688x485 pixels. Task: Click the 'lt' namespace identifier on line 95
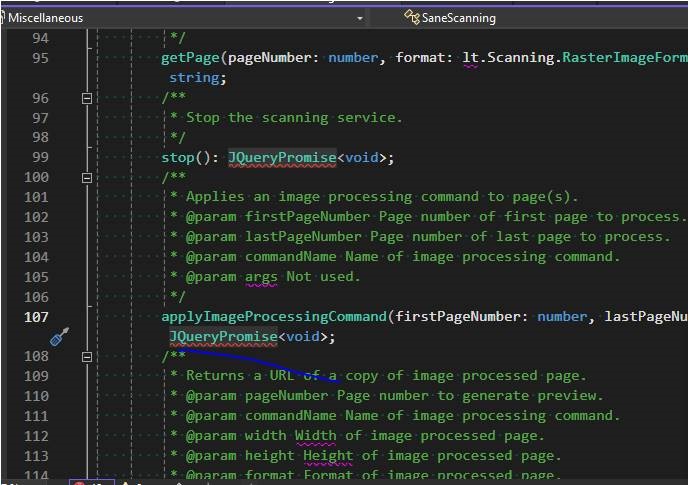click(x=471, y=58)
